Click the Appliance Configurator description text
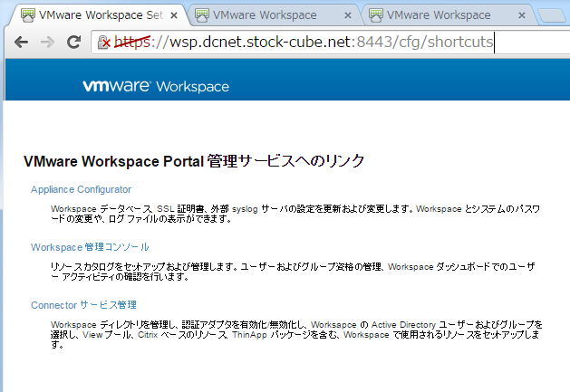This screenshot has height=392, width=570. click(295, 214)
